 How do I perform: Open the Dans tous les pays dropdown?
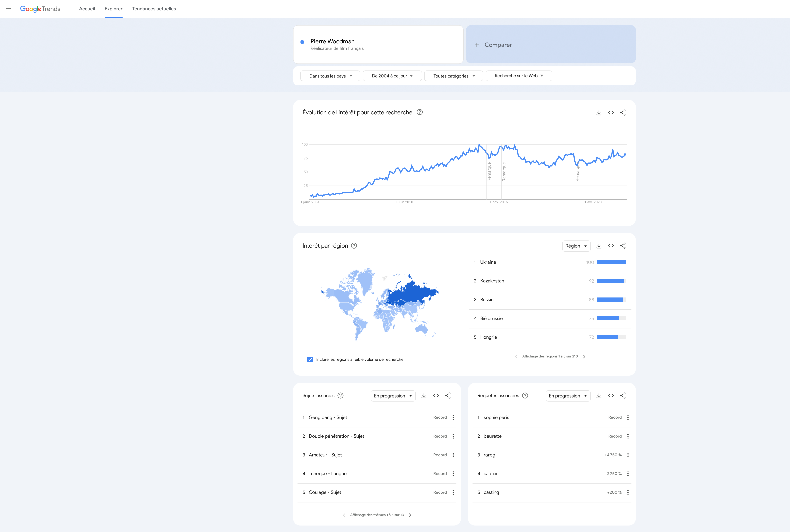(330, 76)
